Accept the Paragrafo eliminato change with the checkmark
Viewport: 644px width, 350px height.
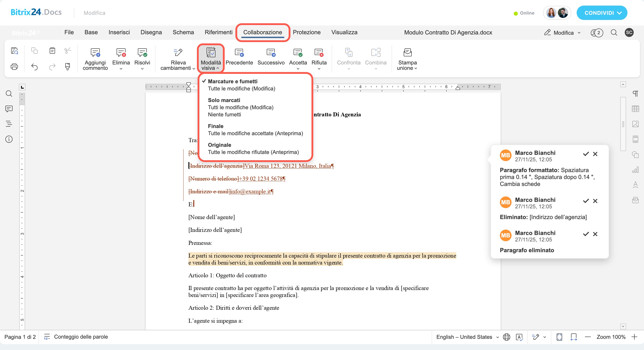586,234
